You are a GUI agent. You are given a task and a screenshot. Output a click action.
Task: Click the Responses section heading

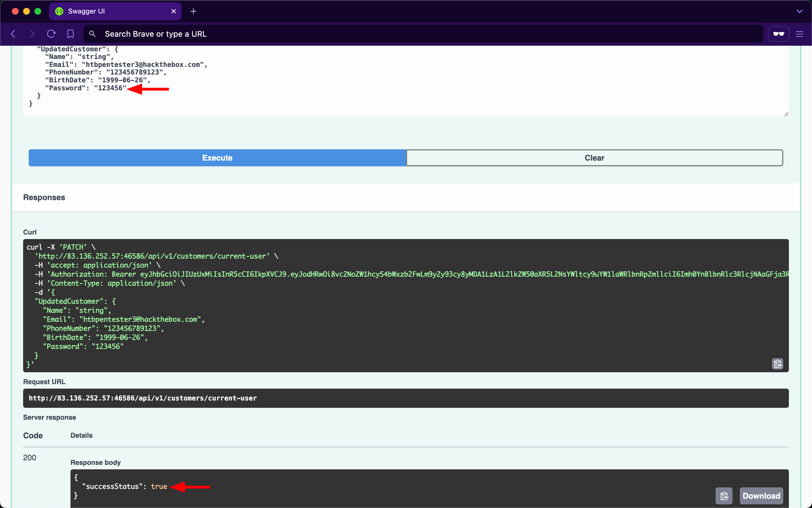click(44, 198)
